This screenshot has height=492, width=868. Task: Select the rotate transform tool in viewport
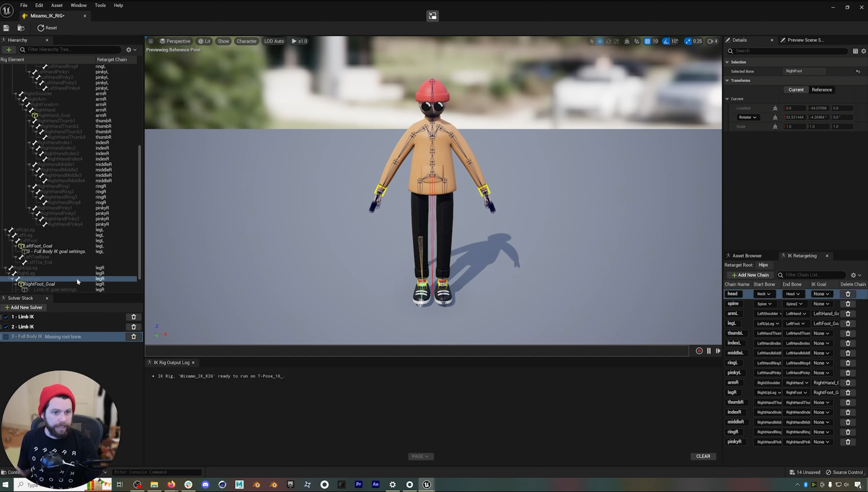tap(608, 41)
